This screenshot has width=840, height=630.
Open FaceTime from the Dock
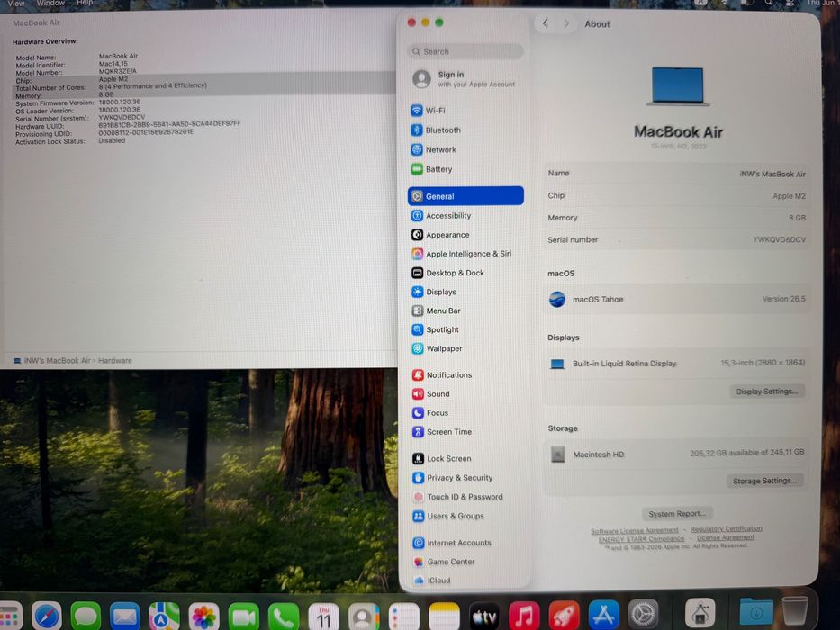(244, 616)
